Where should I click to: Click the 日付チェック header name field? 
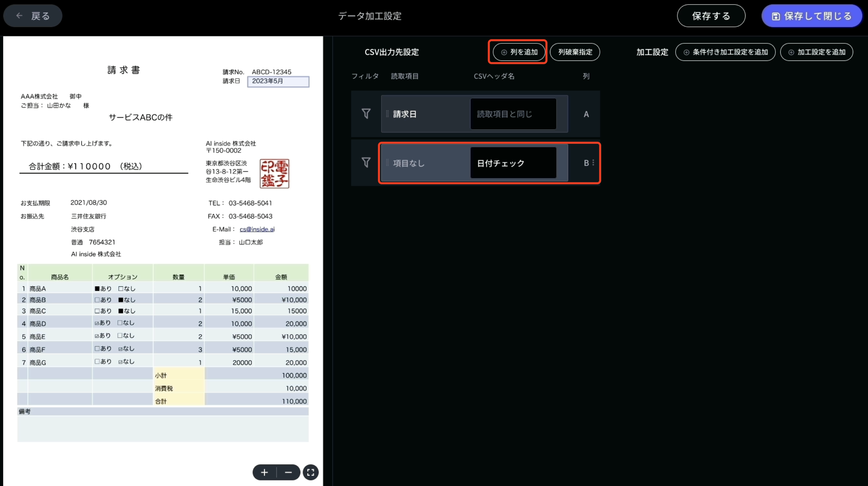[x=513, y=162]
